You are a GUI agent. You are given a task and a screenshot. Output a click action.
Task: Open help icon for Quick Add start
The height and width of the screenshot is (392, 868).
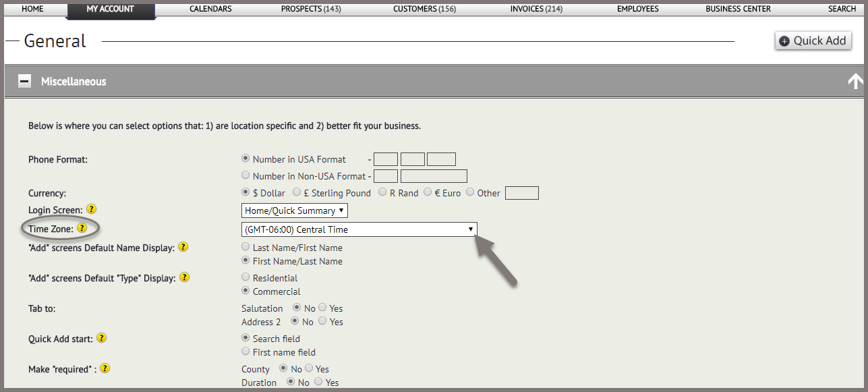pos(102,338)
